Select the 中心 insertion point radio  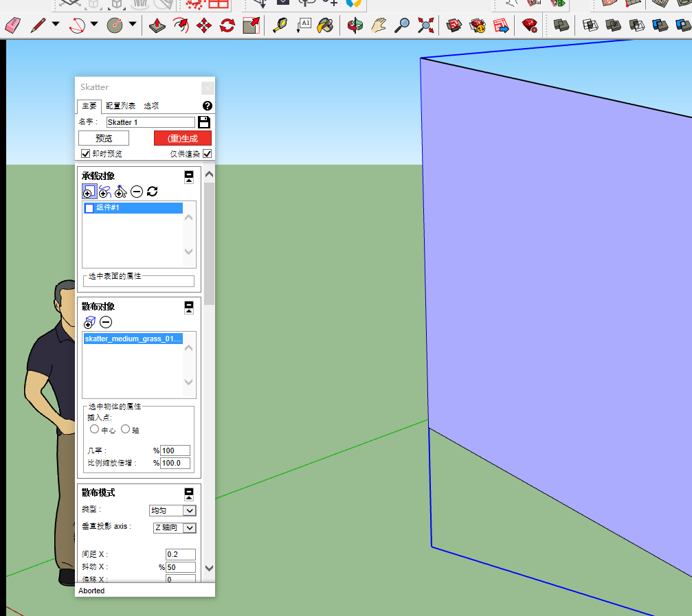[94, 429]
